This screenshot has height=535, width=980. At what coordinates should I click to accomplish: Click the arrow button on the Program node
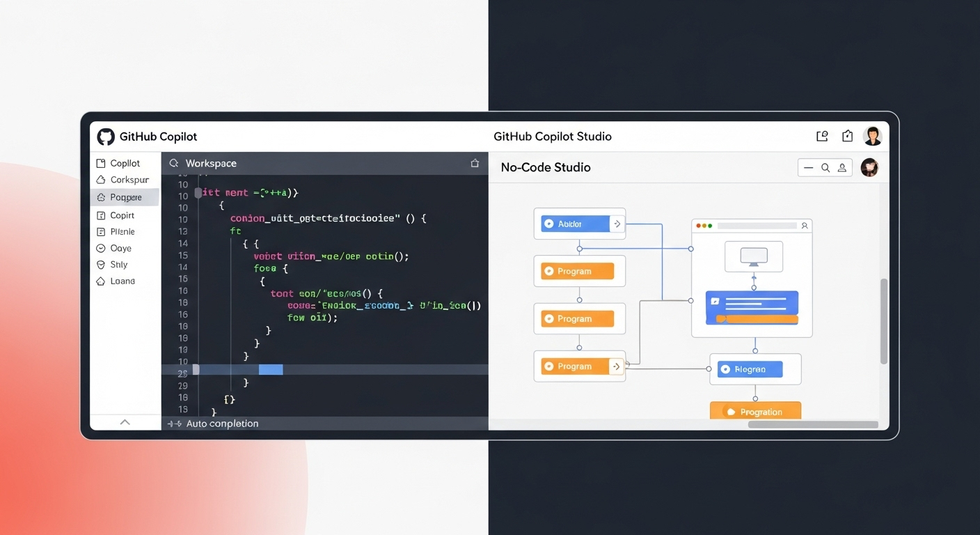pos(617,366)
